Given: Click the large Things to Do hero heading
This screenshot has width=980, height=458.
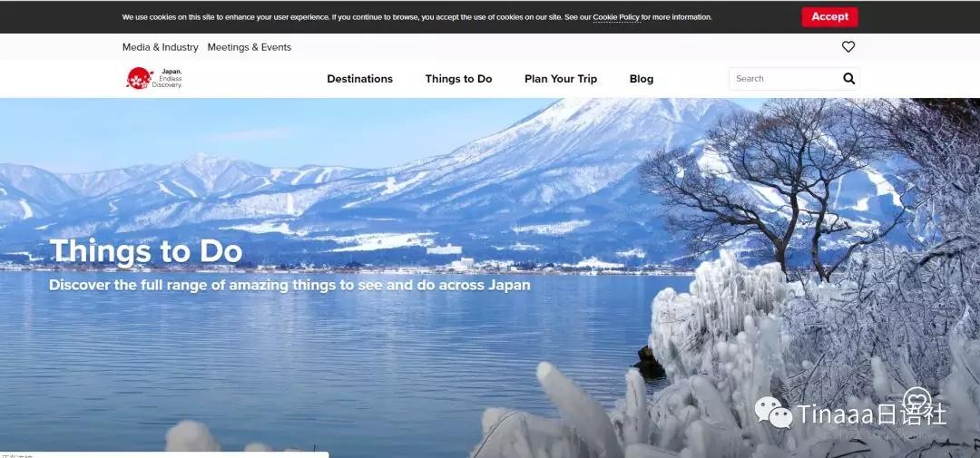Looking at the screenshot, I should coord(146,251).
